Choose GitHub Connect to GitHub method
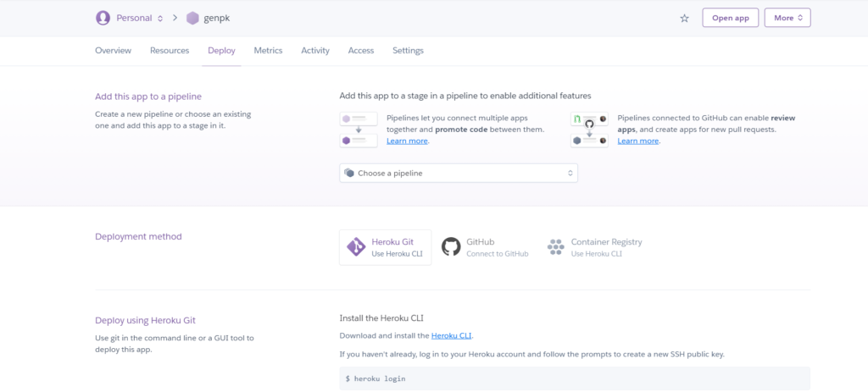Screen dimensions: 868x392 485,247
